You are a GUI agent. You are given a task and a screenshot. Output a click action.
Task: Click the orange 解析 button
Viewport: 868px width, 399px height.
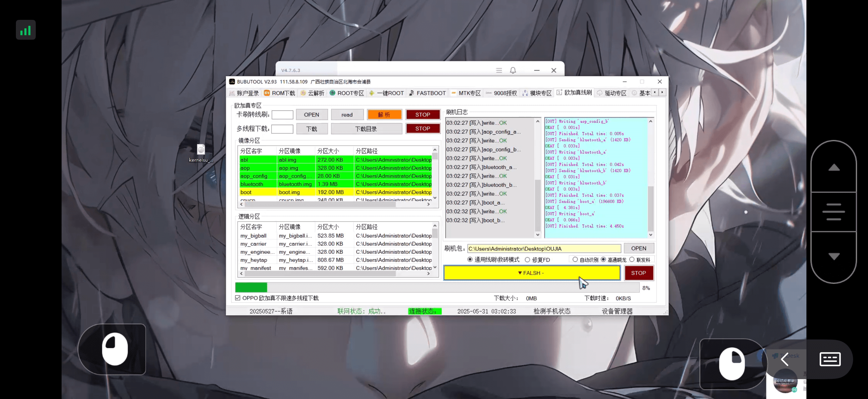coord(384,114)
